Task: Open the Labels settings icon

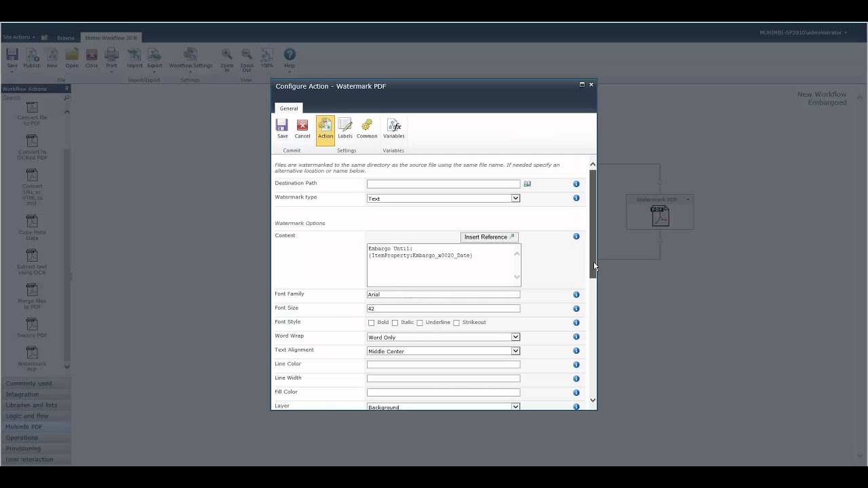Action: coord(345,129)
